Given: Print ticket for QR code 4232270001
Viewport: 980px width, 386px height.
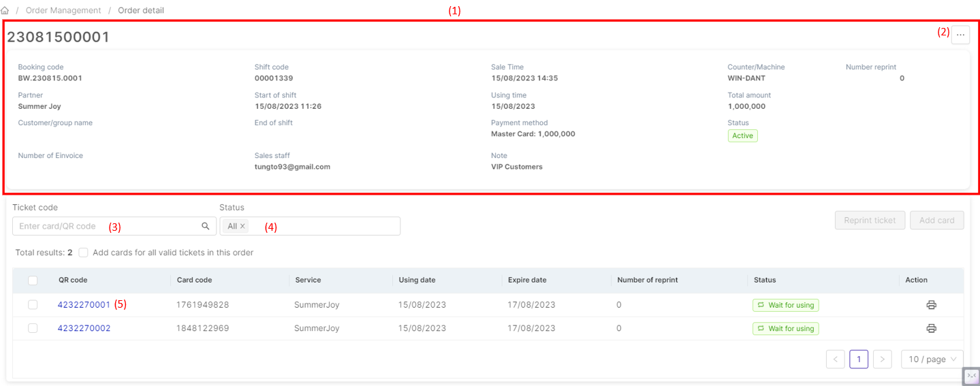Looking at the screenshot, I should [931, 305].
